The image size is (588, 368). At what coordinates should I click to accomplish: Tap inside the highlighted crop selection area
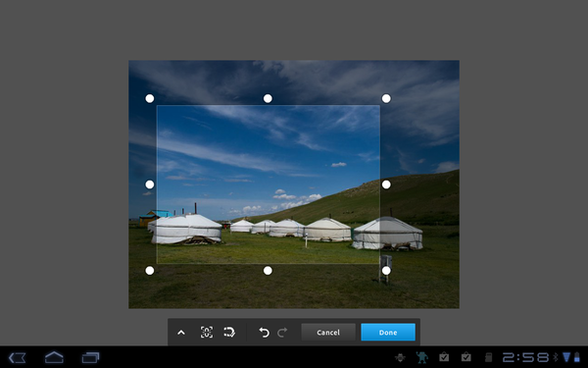click(269, 184)
